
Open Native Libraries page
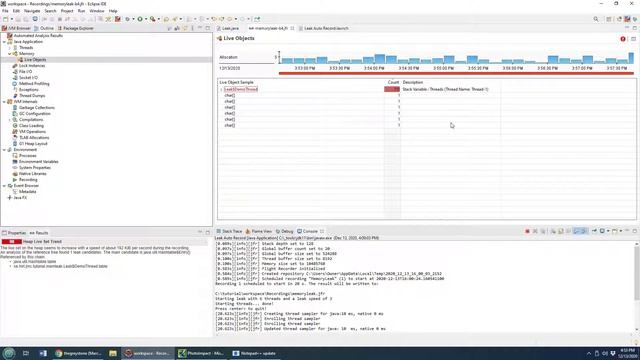coord(32,173)
